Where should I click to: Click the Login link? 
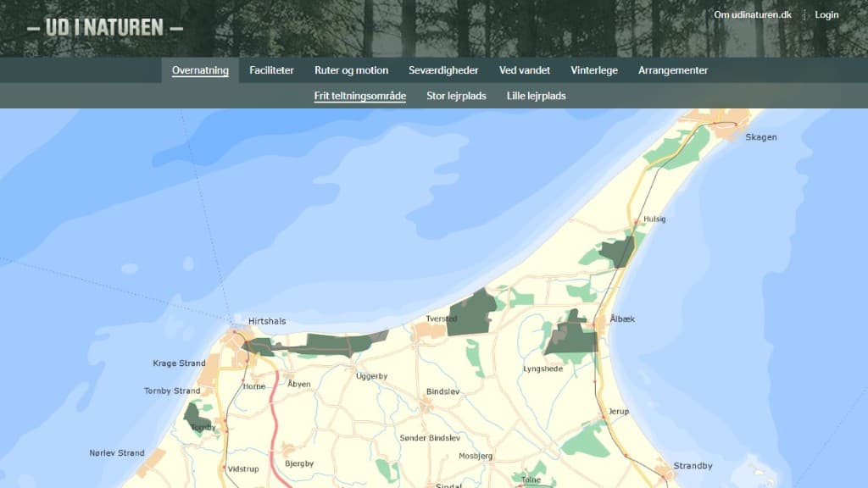pyautogui.click(x=826, y=14)
